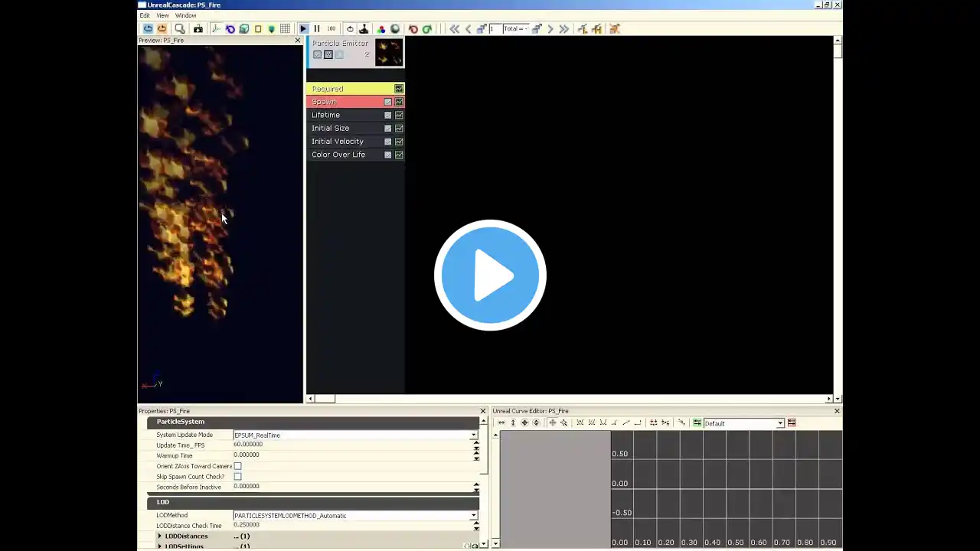Toggle the Lifetime module enable checkbox
The image size is (980, 551).
tap(388, 115)
